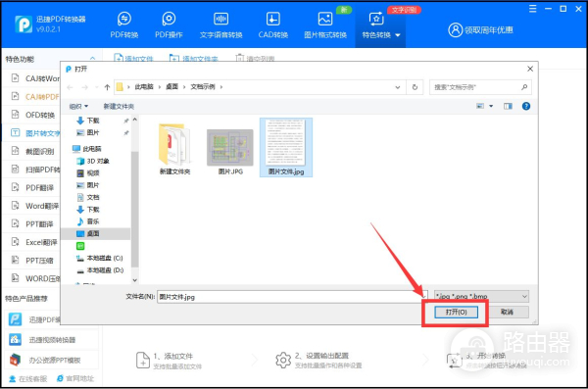Click the Word翻译 sidebar icon
This screenshot has width=588, height=389.
point(15,206)
